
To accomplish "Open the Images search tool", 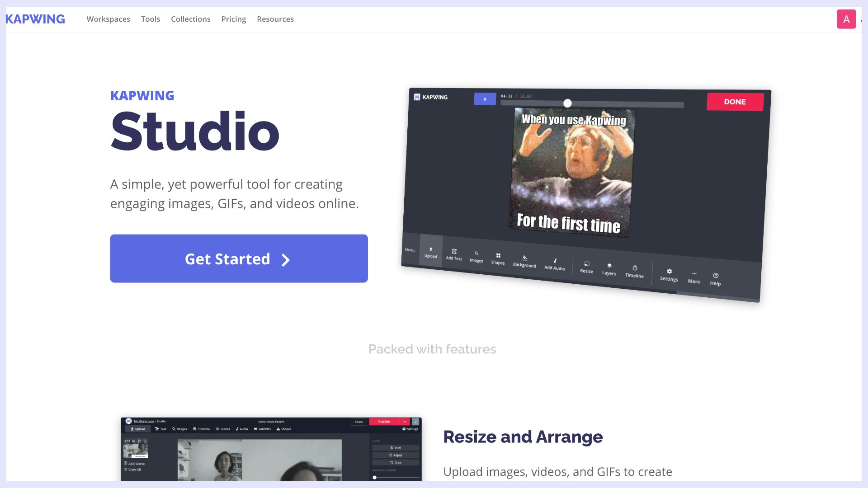I will (476, 256).
